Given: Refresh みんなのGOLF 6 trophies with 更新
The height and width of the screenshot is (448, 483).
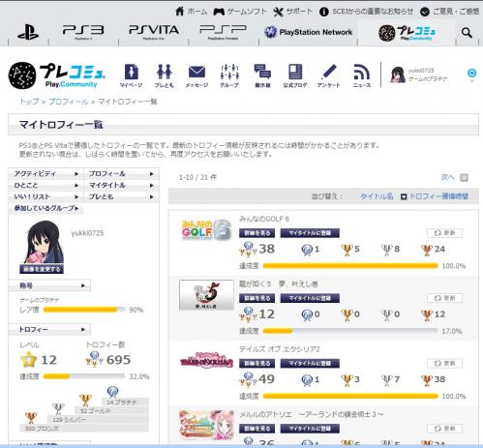Looking at the screenshot, I should pyautogui.click(x=444, y=233).
